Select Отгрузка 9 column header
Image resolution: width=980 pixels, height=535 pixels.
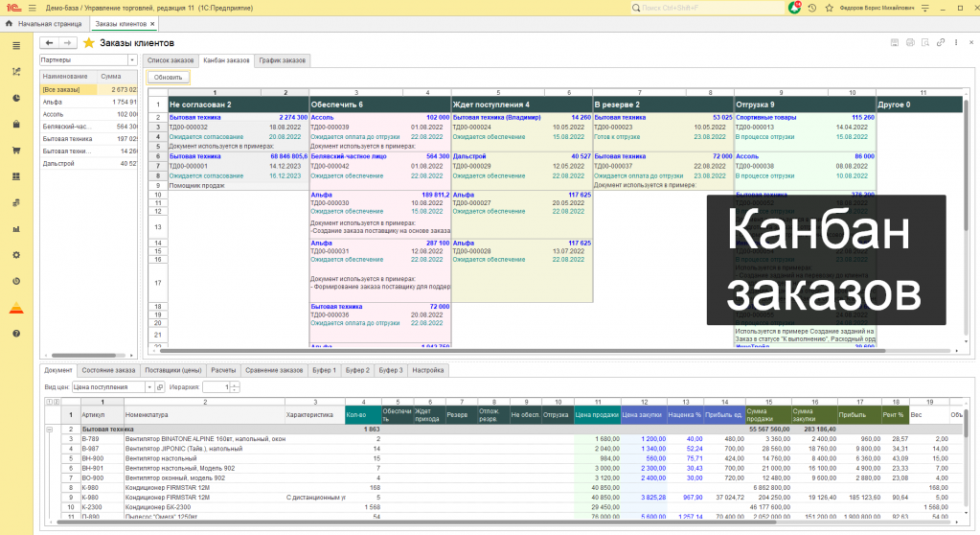point(805,105)
